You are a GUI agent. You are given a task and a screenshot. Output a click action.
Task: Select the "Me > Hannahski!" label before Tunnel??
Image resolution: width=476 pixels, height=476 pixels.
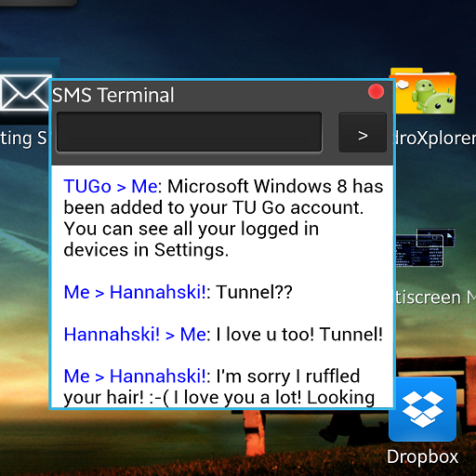(x=135, y=292)
